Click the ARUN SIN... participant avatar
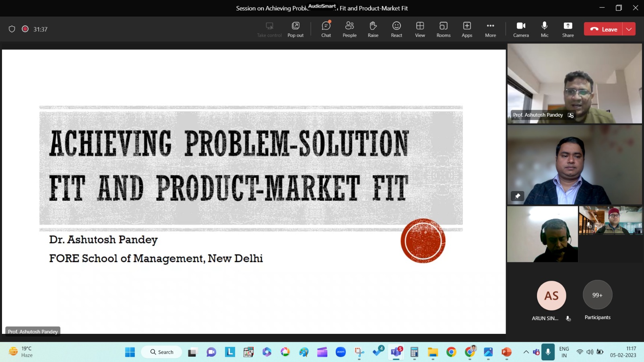The width and height of the screenshot is (644, 362). click(x=551, y=296)
